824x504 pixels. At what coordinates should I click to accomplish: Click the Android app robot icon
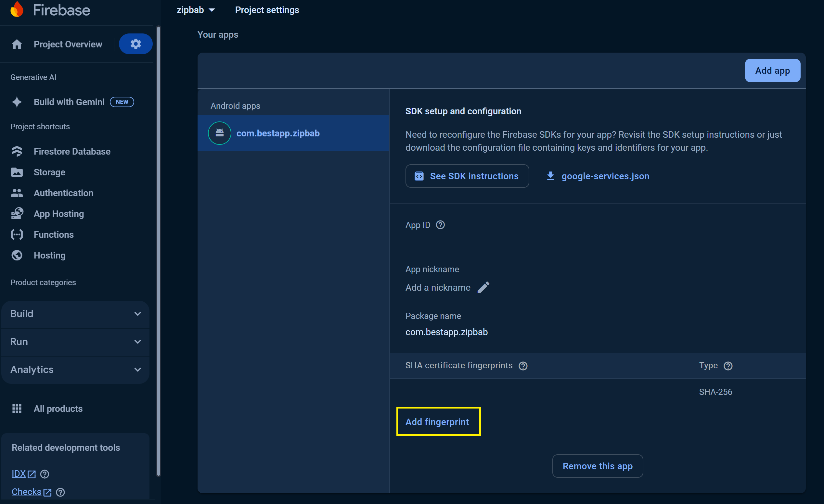pyautogui.click(x=219, y=133)
